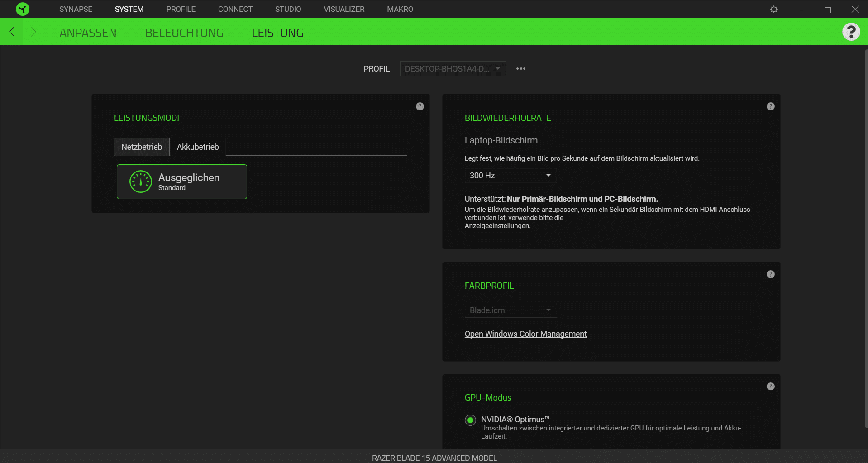
Task: Open the BELEUCHTUNG tab
Action: pos(184,33)
